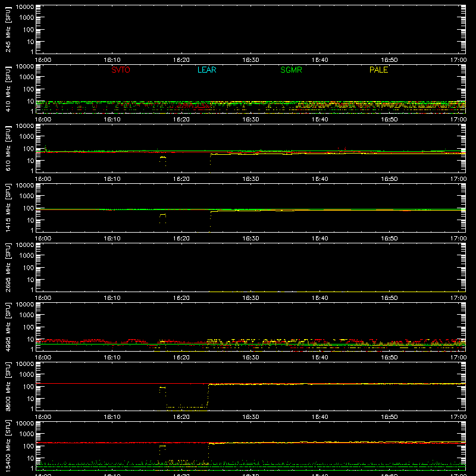The image size is (476, 476).
Task: Click the 100 tick label on 4995 MHz panel
Action: pyautogui.click(x=29, y=327)
